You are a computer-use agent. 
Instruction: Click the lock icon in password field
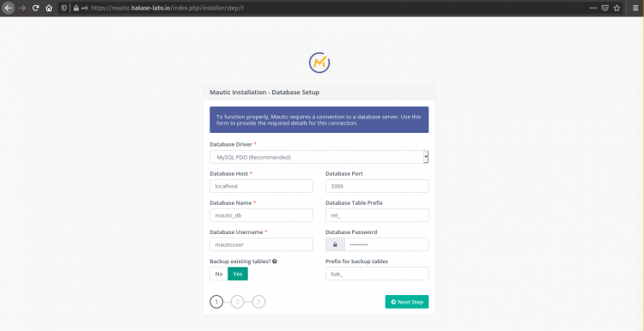pos(335,244)
